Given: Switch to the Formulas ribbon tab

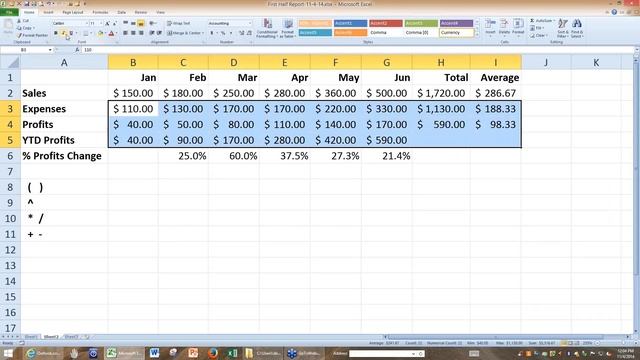Looking at the screenshot, I should tap(100, 13).
